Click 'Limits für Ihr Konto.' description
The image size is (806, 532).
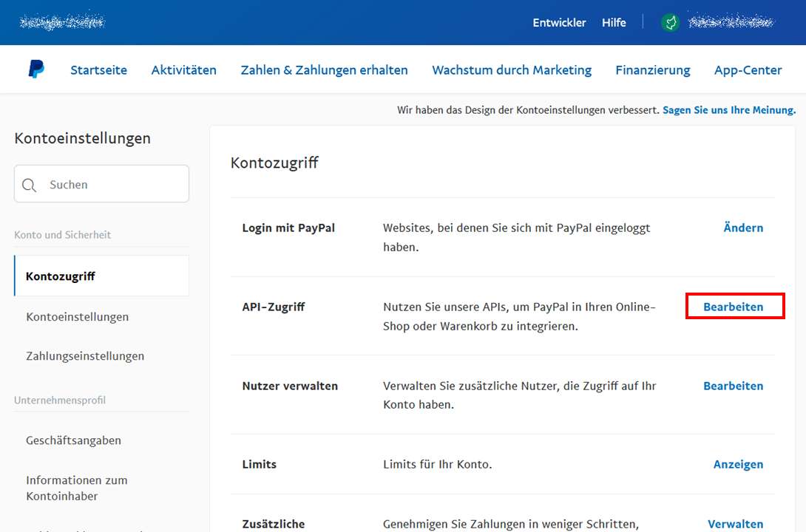pyautogui.click(x=438, y=464)
